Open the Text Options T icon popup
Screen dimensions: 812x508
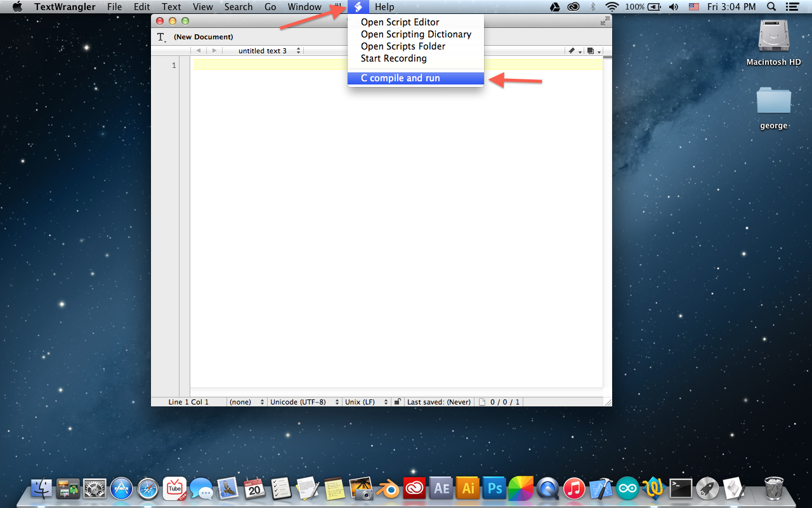click(161, 37)
